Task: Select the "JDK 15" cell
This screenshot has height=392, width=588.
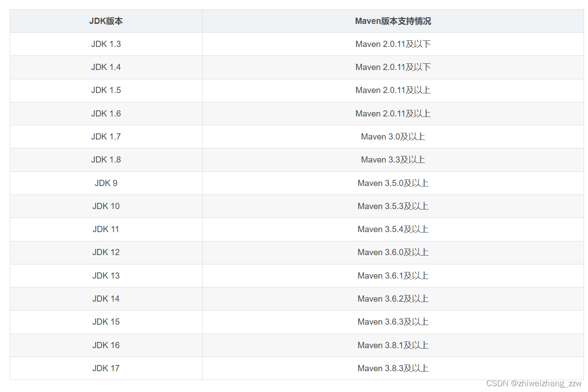Action: point(106,322)
